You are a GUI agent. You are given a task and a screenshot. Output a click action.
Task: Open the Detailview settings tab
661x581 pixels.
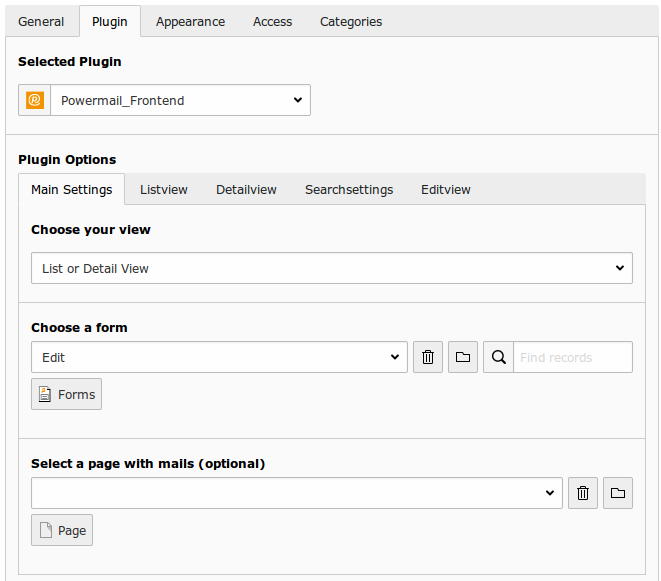(x=246, y=189)
